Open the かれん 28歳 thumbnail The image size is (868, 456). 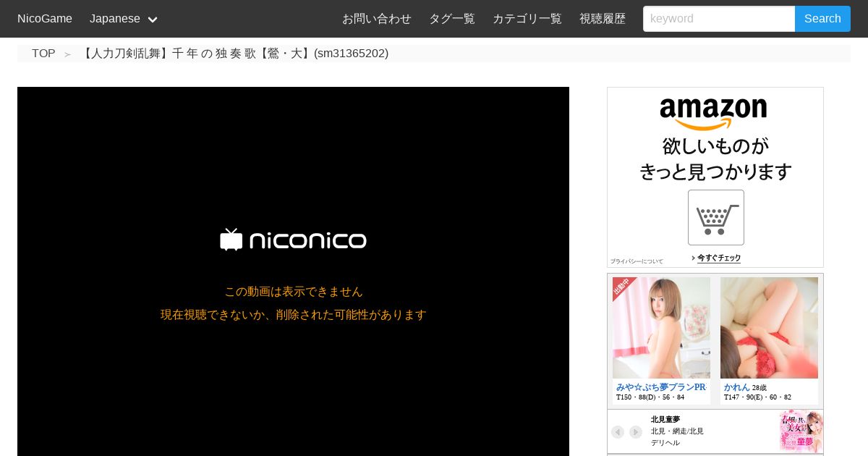[769, 328]
